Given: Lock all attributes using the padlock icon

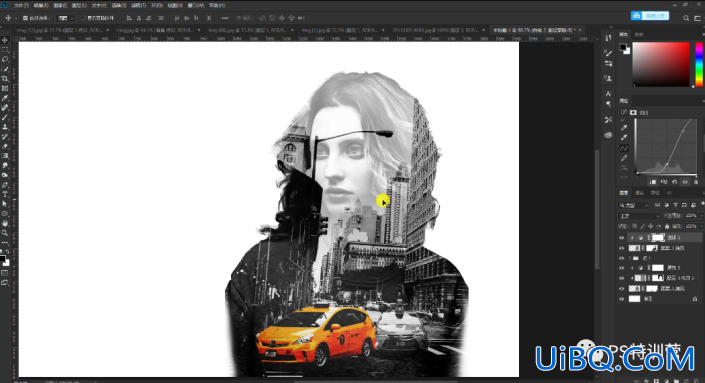Looking at the screenshot, I should (667, 226).
